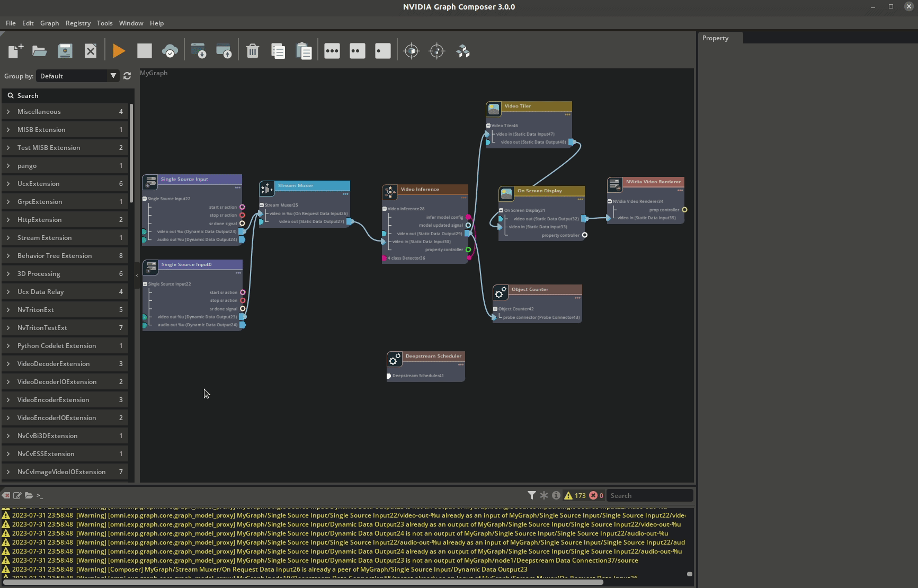
Task: Refresh the extension list next to Group by
Action: pos(127,76)
